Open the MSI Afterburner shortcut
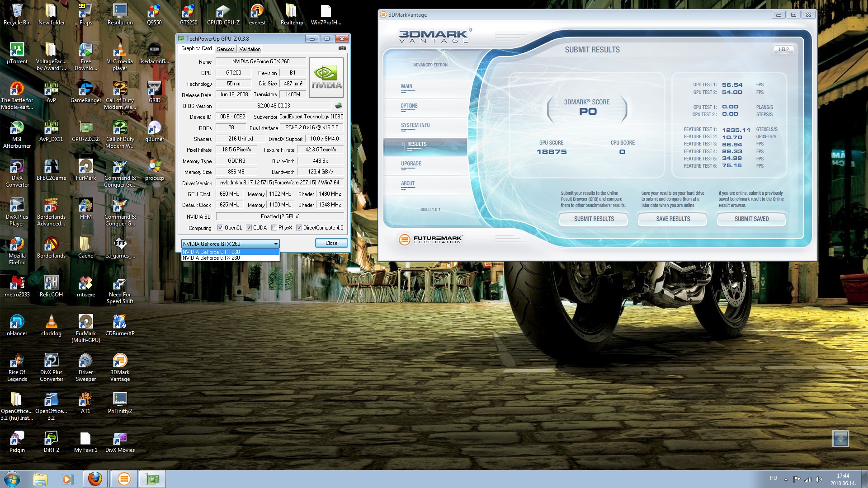The image size is (868, 488). (x=17, y=134)
